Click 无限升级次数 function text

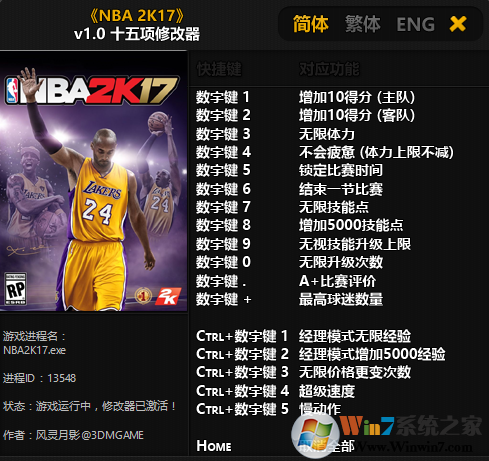(341, 262)
